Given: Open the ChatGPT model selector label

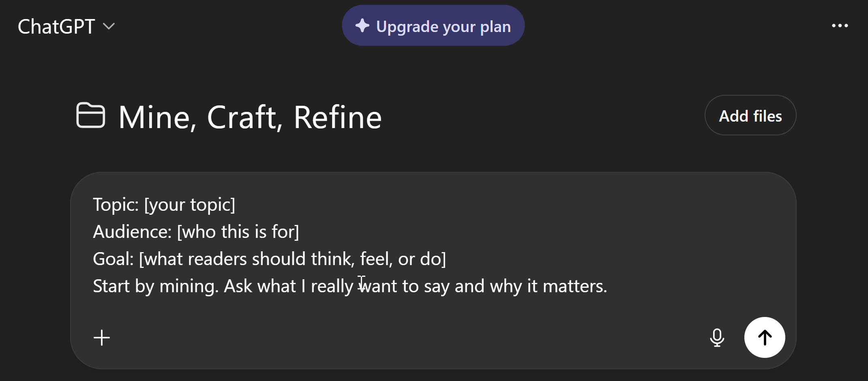Looking at the screenshot, I should (56, 26).
